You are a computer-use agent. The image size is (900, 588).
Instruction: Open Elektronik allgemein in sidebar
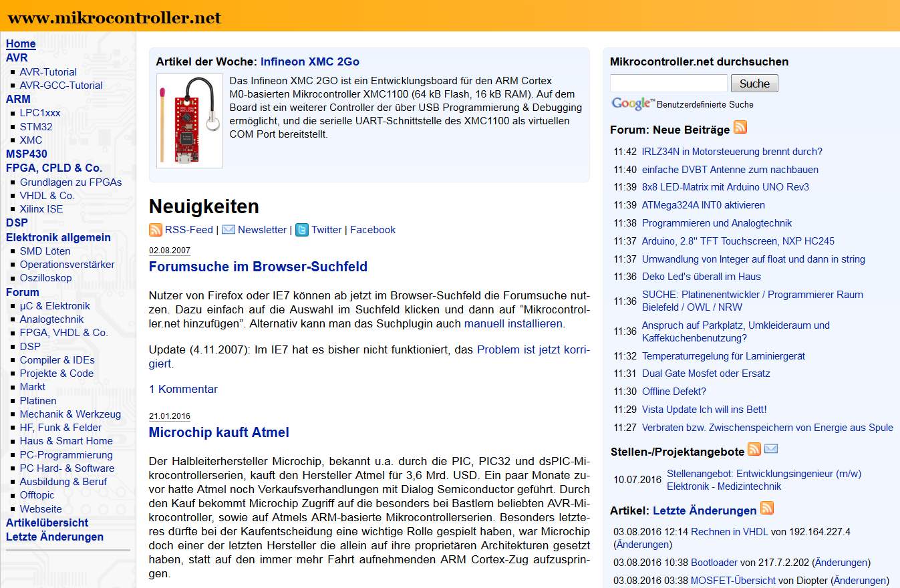[58, 237]
